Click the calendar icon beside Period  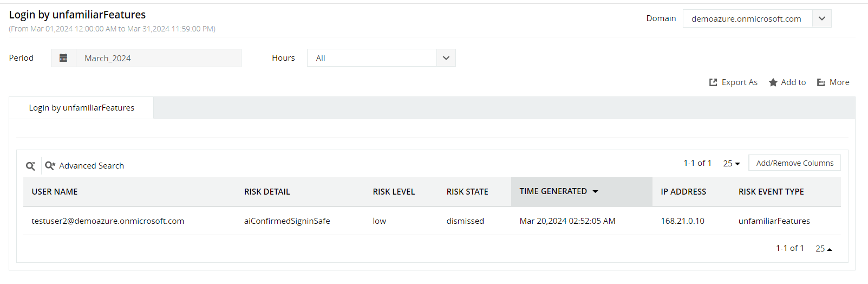click(63, 58)
